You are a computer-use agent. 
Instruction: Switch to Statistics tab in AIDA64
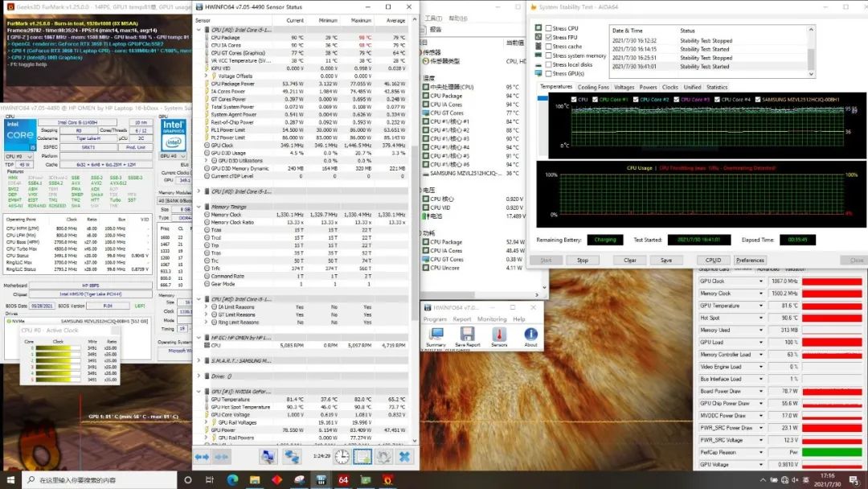[x=717, y=88]
